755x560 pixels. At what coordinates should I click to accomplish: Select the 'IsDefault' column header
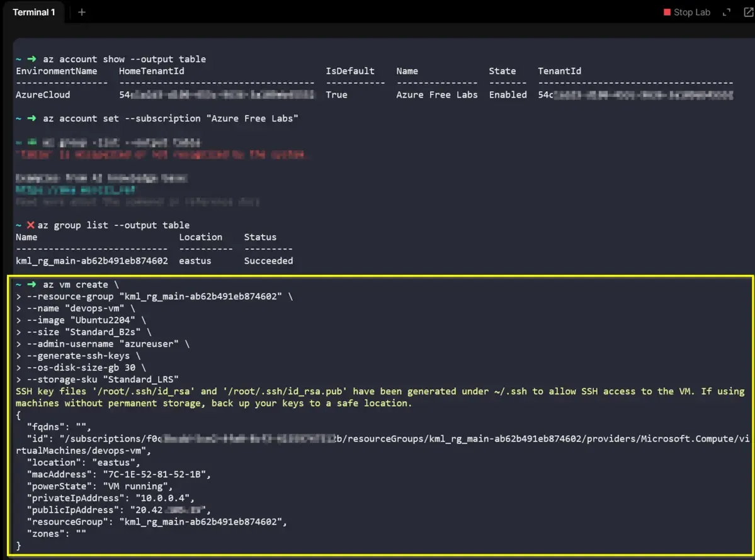pos(350,71)
